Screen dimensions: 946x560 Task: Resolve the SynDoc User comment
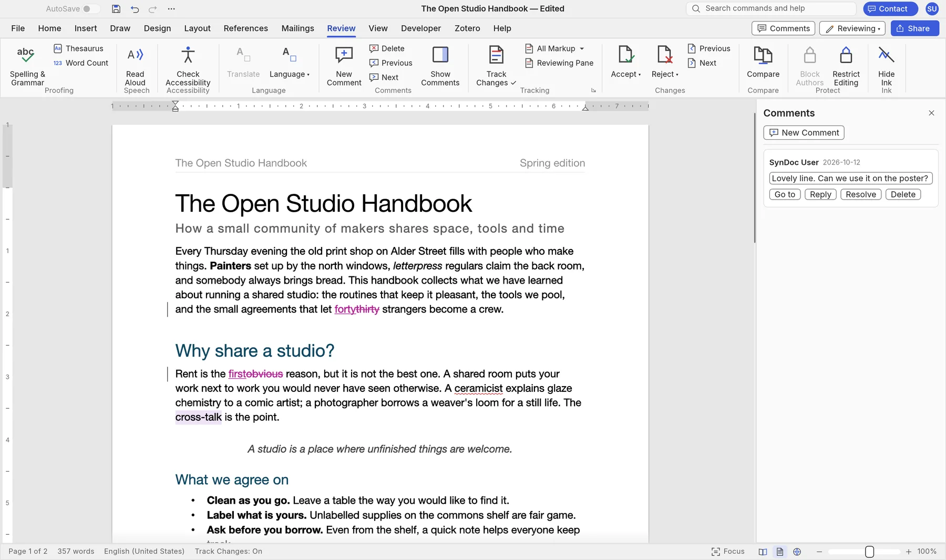click(861, 194)
